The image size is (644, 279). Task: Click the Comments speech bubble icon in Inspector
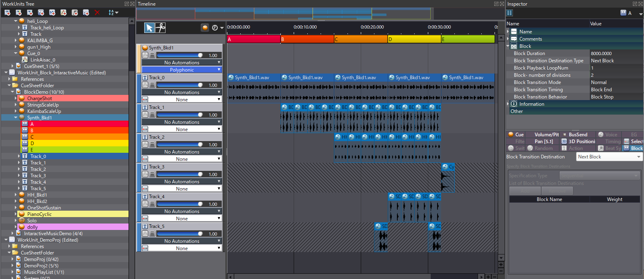pyautogui.click(x=514, y=39)
